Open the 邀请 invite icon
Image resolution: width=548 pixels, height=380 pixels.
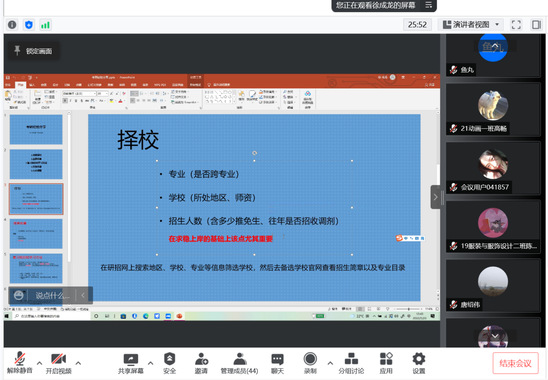click(x=201, y=363)
